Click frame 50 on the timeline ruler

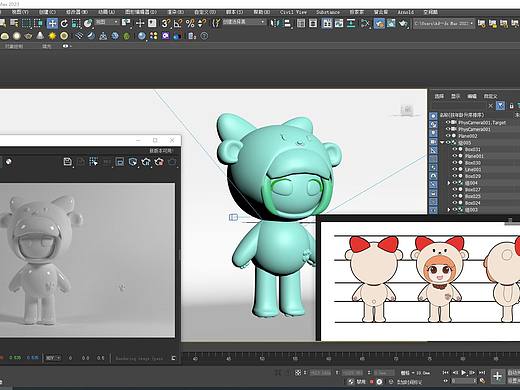click(x=262, y=359)
